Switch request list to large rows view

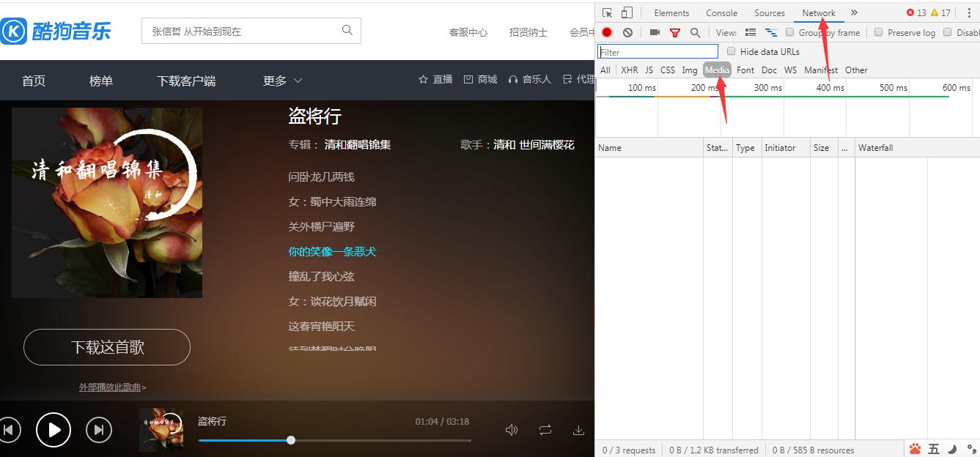click(x=749, y=32)
